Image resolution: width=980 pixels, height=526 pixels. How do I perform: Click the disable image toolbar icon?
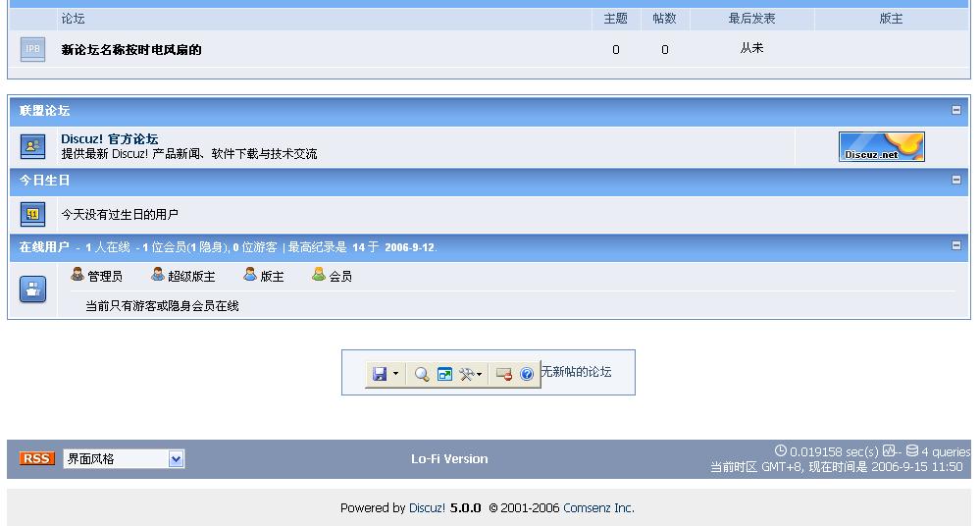tap(504, 374)
